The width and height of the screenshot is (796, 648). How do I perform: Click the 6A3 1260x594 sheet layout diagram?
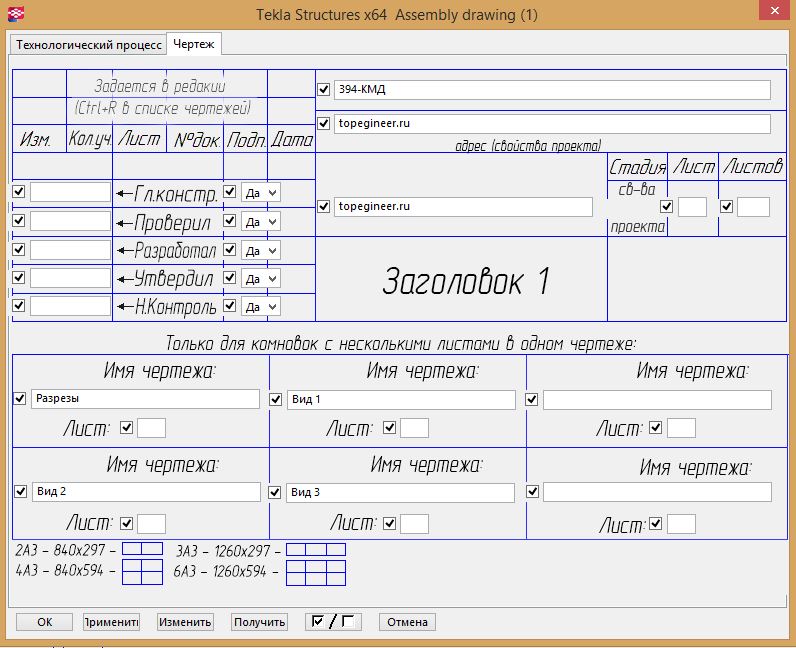point(315,572)
